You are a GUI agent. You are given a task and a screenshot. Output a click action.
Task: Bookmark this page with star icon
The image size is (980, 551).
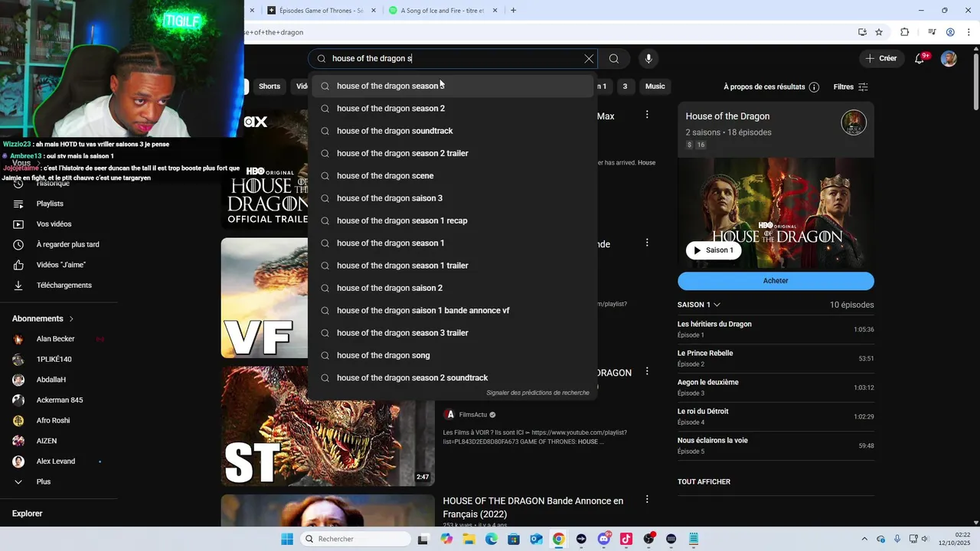[879, 32]
